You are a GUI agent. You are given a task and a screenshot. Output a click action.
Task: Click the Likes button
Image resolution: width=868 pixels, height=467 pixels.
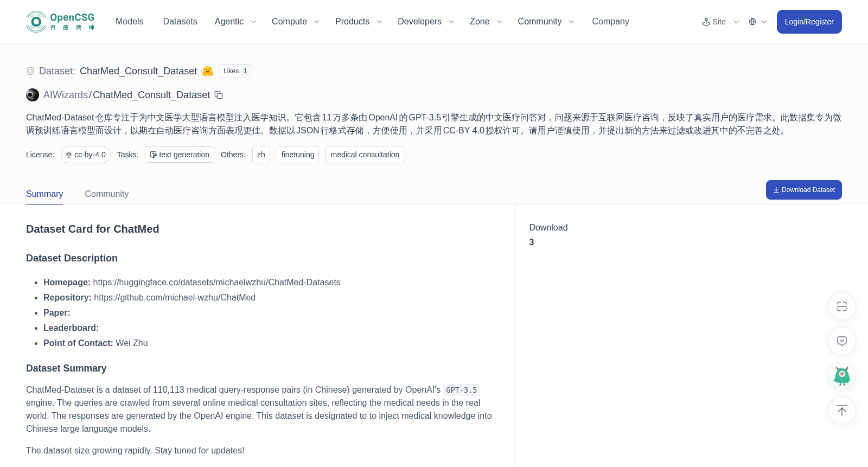[x=235, y=71]
